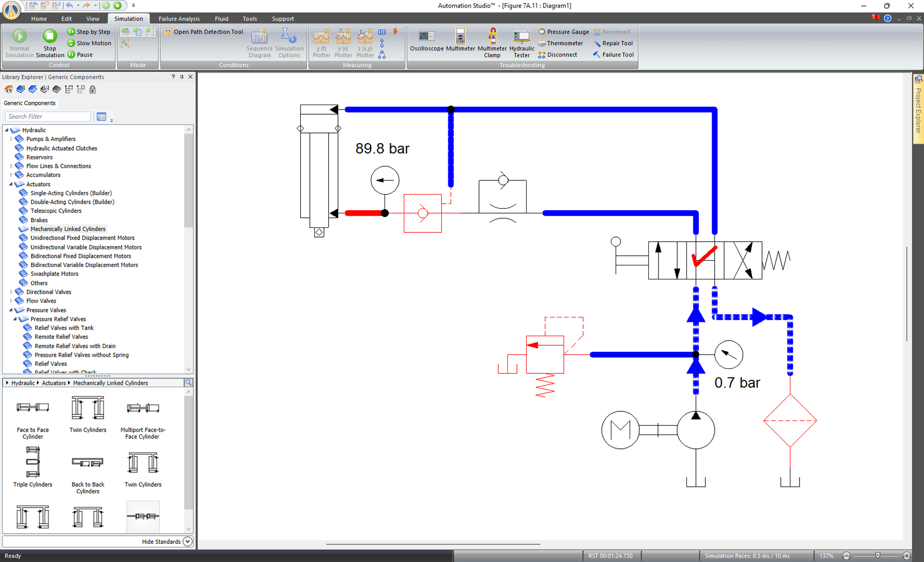The height and width of the screenshot is (562, 924).
Task: Switch to the Failure Analysis tab
Action: click(179, 18)
